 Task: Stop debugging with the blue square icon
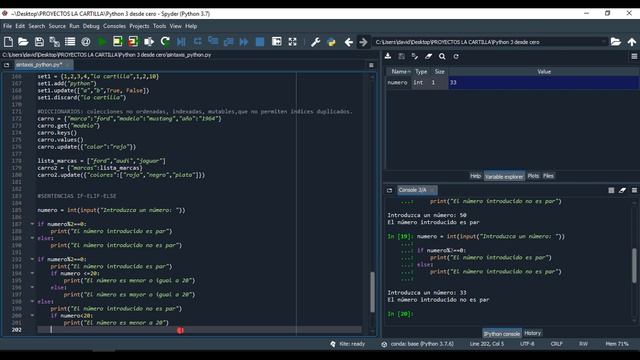click(260, 42)
